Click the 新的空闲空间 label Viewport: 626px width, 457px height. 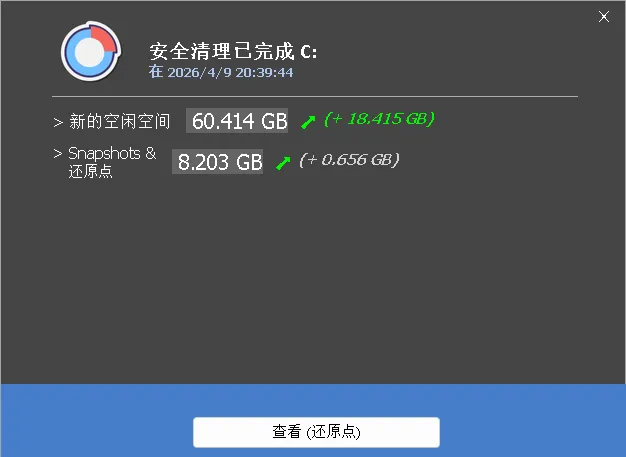coord(120,121)
